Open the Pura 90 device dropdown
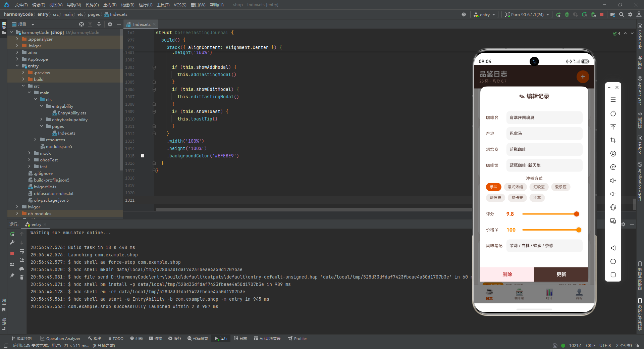 point(527,15)
